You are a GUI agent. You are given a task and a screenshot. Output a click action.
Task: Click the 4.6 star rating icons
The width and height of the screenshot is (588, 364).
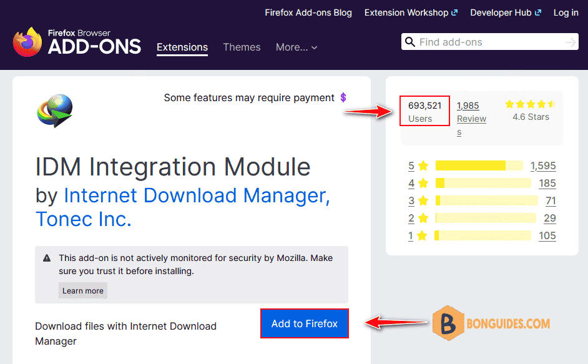point(530,104)
